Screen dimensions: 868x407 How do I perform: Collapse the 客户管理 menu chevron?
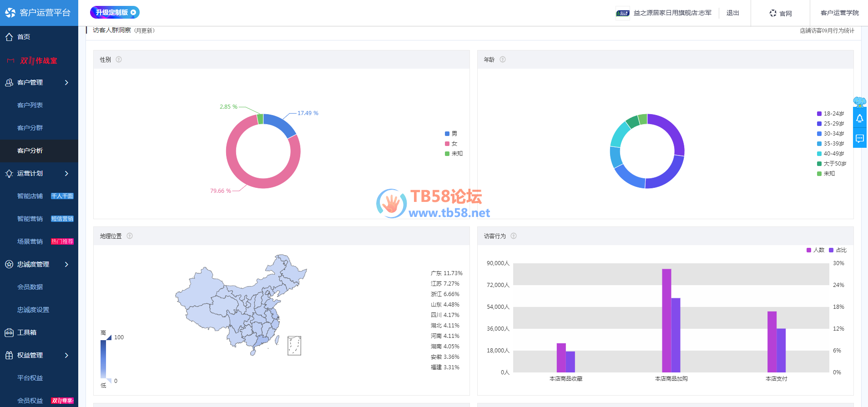(66, 82)
